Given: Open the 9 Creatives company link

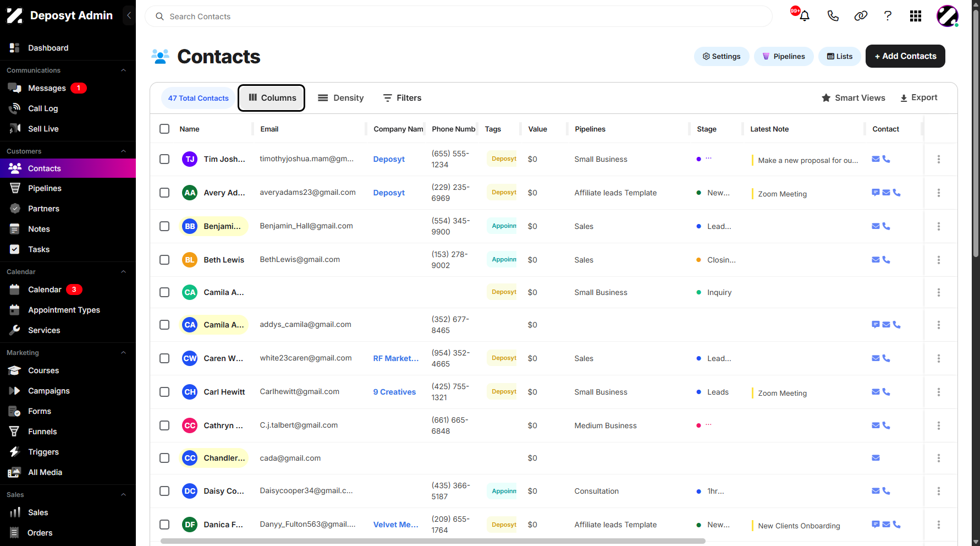Looking at the screenshot, I should 394,392.
